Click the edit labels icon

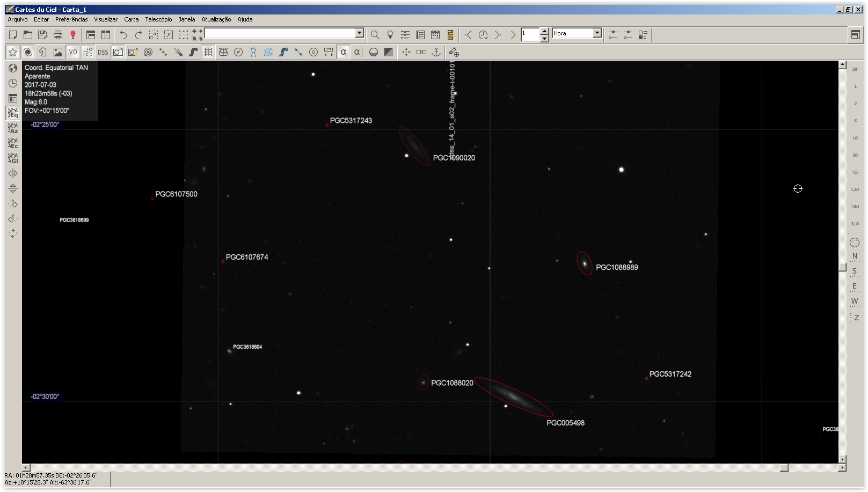tap(359, 52)
